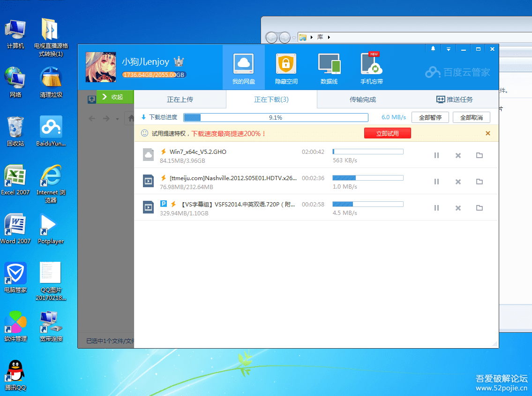Open folder for the VSFS2014 download

(480, 207)
